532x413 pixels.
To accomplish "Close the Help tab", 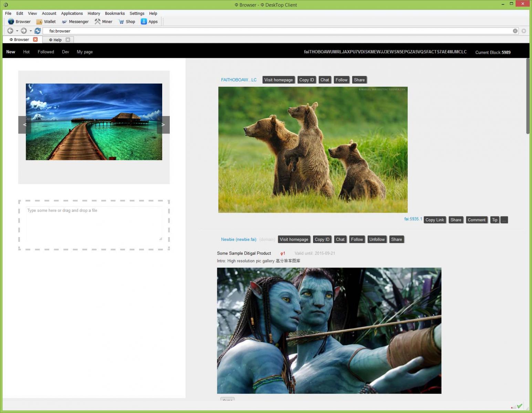I will click(68, 40).
